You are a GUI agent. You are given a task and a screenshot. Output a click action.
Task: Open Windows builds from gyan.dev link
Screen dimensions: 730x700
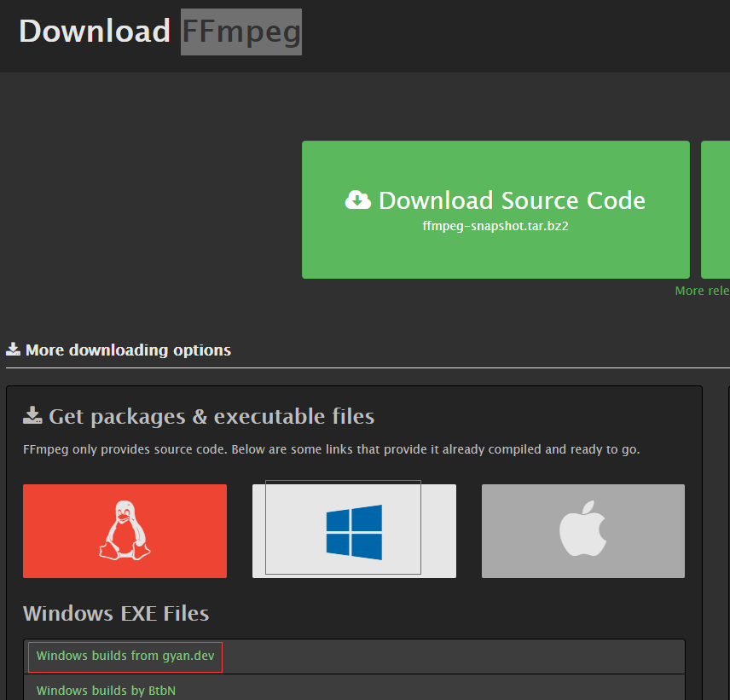pos(125,656)
